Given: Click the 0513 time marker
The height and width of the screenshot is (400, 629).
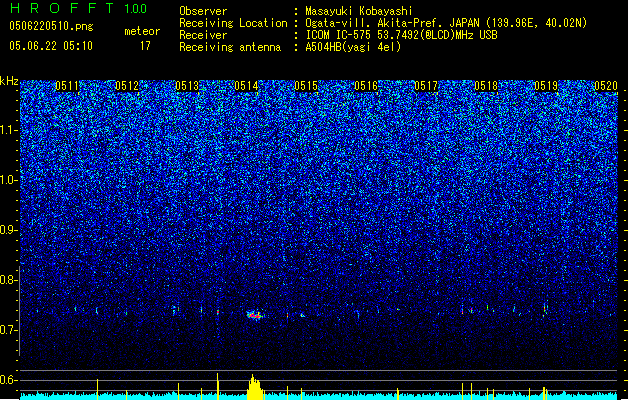Looking at the screenshot, I should pyautogui.click(x=187, y=86).
